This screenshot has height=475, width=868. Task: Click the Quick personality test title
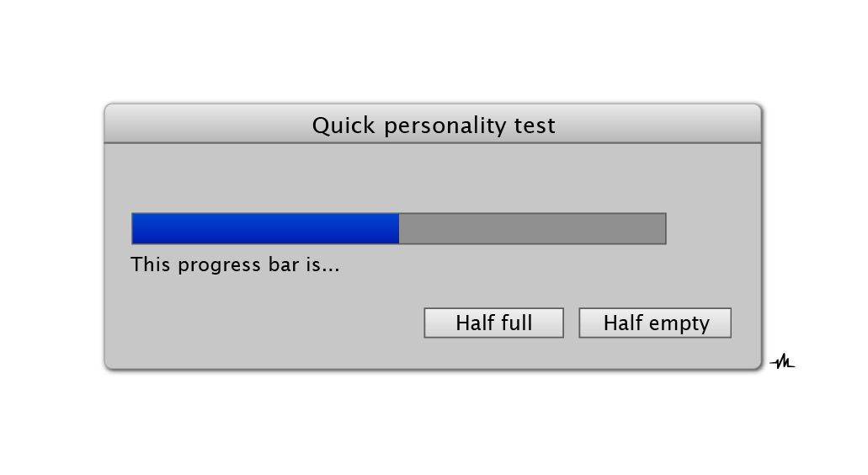click(434, 125)
